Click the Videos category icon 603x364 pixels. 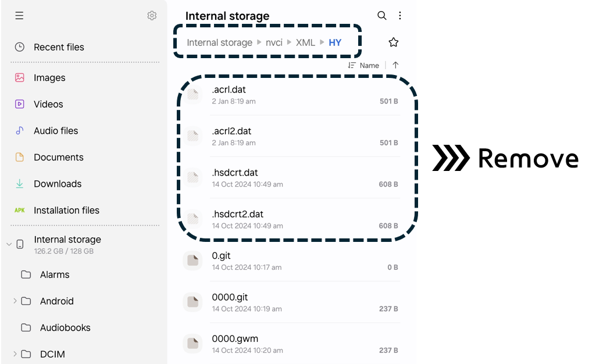[x=20, y=104]
